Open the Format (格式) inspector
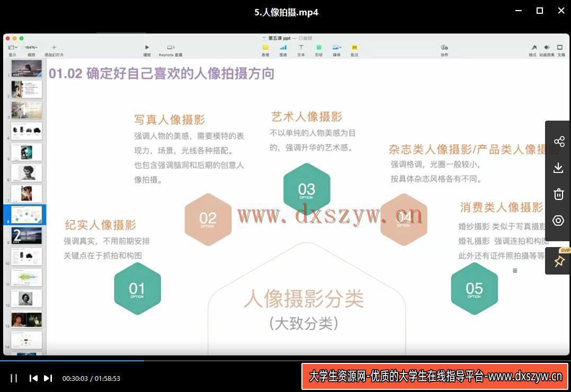The height and width of the screenshot is (392, 571). click(533, 50)
